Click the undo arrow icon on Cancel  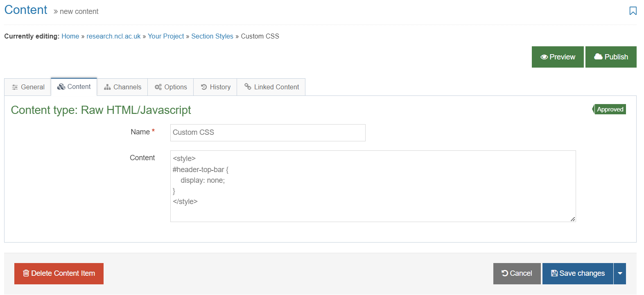click(504, 273)
